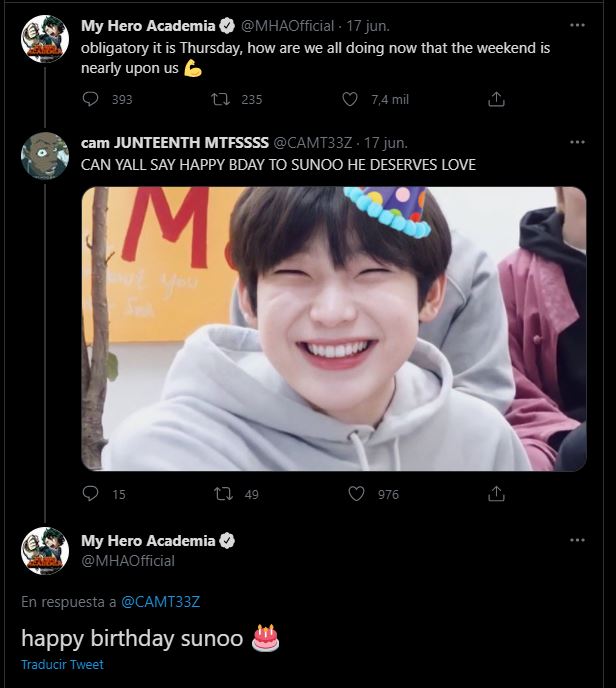
Task: Like cam's tweet with 976 likes
Action: coord(356,494)
